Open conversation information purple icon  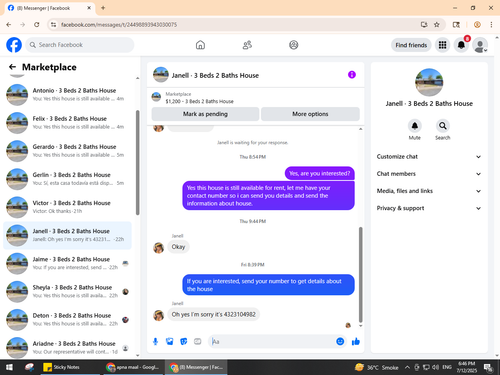tap(352, 75)
